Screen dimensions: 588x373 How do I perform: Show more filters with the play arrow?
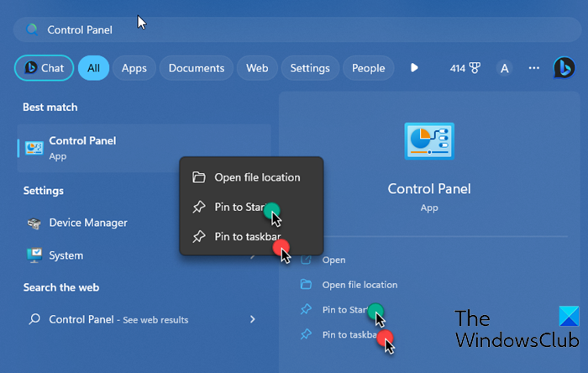pyautogui.click(x=414, y=68)
